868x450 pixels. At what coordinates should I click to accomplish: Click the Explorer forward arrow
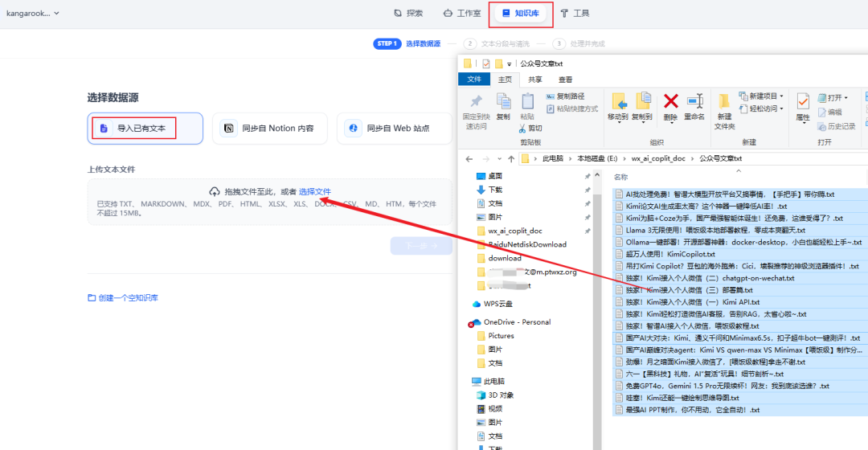[x=485, y=159]
